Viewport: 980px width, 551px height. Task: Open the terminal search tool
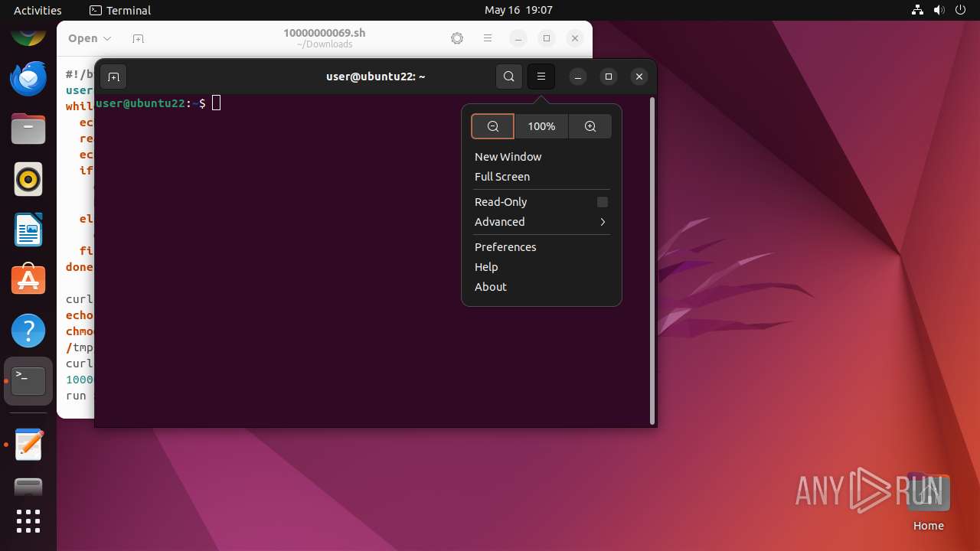tap(509, 77)
